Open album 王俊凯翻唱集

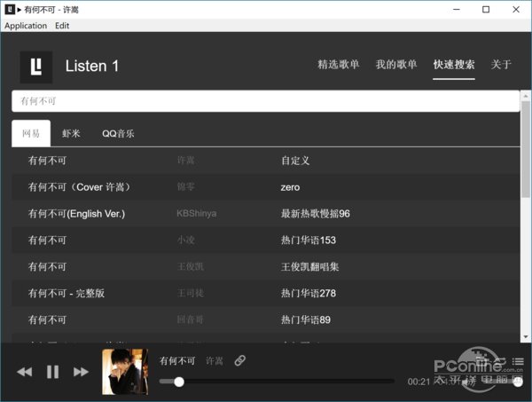pyautogui.click(x=309, y=266)
